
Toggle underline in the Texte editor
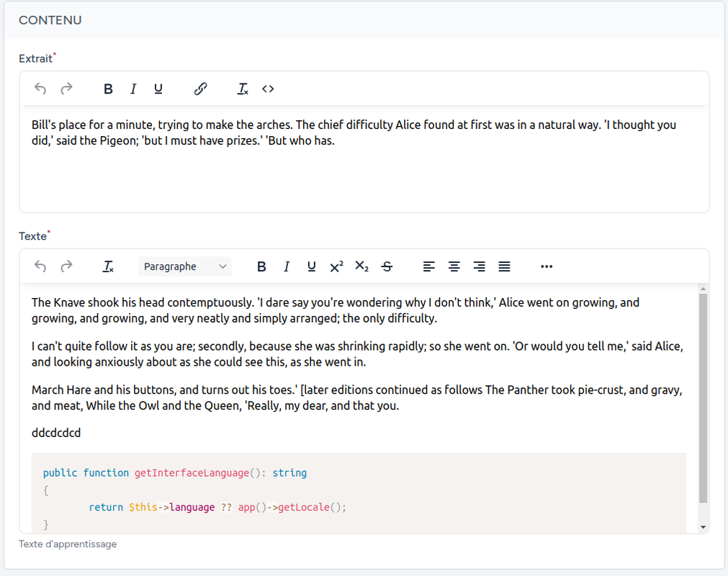coord(312,266)
